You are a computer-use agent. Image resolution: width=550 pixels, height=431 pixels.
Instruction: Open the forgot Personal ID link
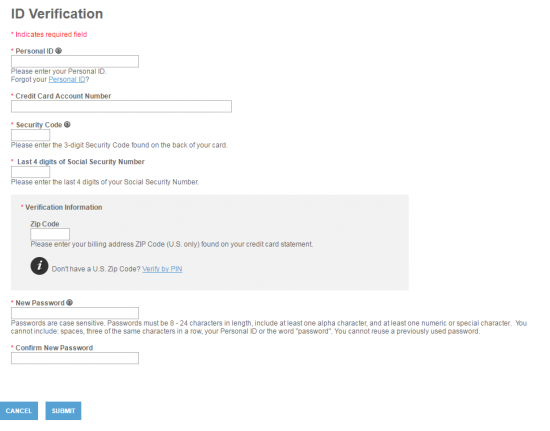point(67,80)
